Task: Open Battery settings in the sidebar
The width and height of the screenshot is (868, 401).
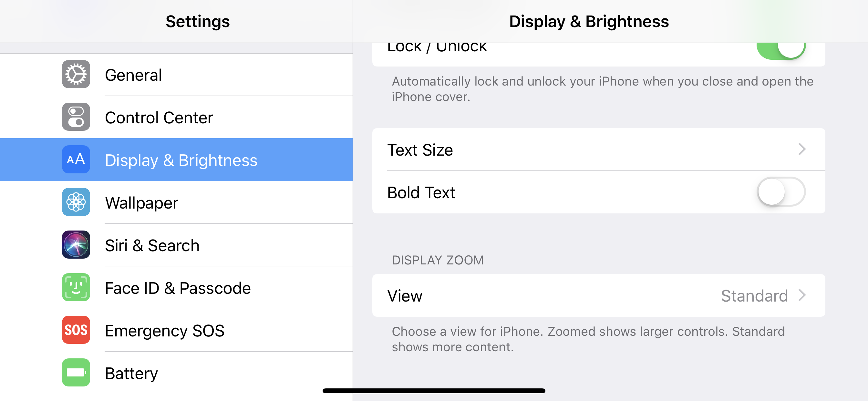Action: 131,373
